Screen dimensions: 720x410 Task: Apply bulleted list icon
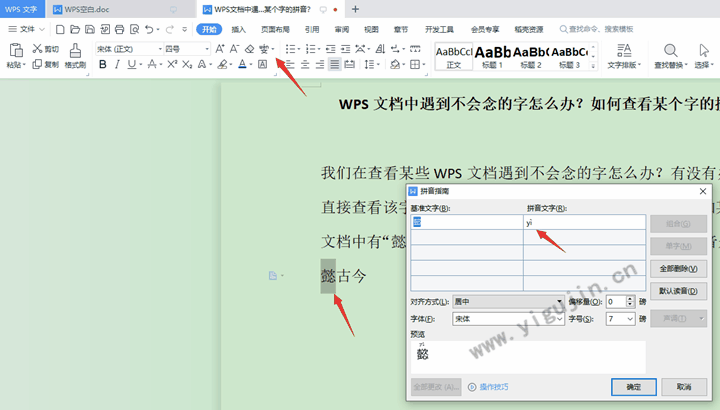[x=290, y=49]
